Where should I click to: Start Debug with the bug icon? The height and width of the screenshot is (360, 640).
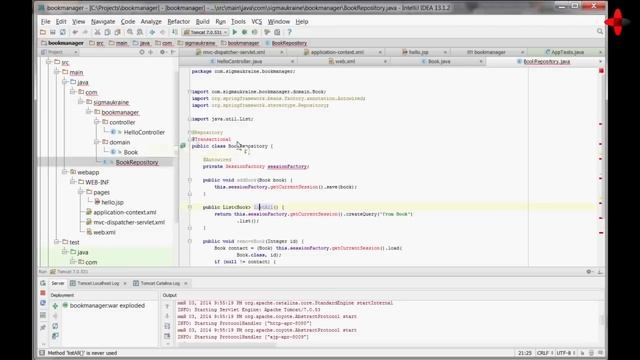(244, 32)
